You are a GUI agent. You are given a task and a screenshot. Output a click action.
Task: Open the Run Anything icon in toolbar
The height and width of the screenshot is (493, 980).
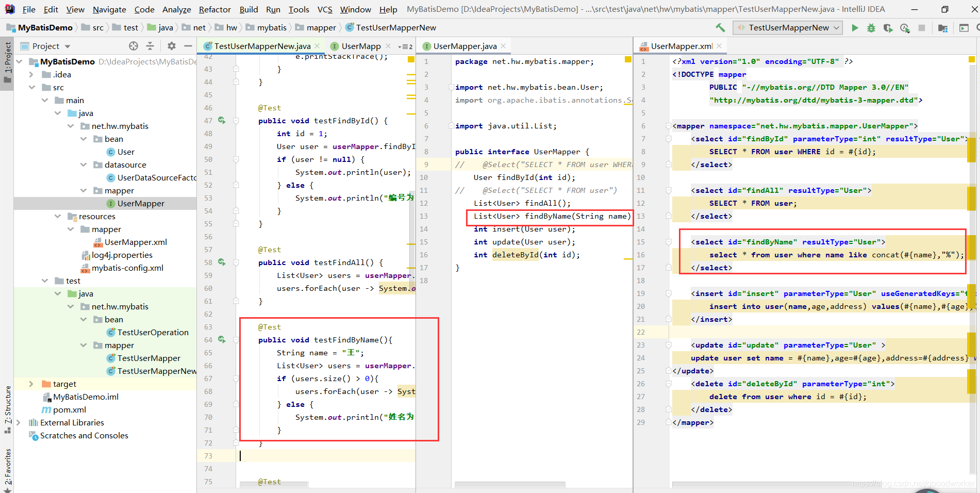(964, 28)
